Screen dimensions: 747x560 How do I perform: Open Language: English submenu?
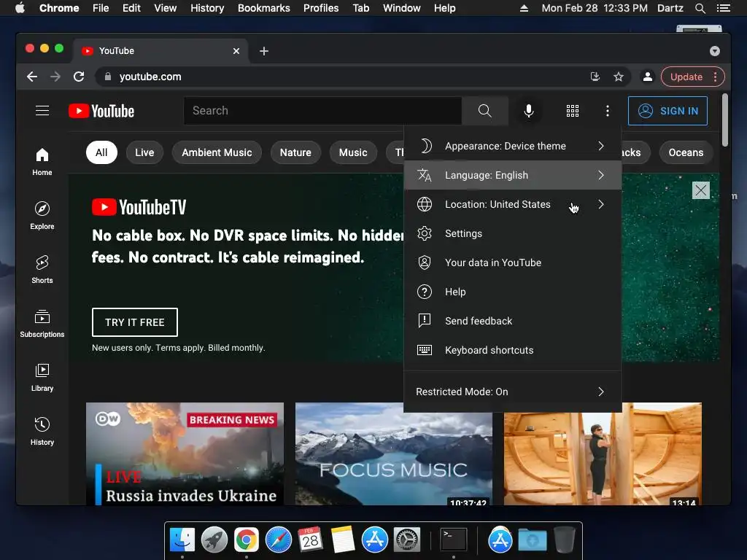pyautogui.click(x=513, y=175)
